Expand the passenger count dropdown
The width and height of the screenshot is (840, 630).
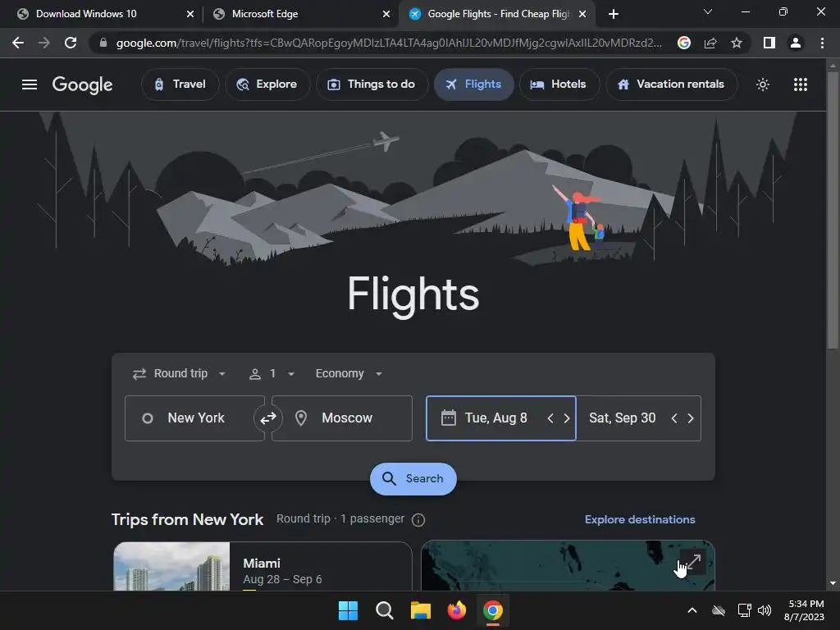click(x=272, y=373)
